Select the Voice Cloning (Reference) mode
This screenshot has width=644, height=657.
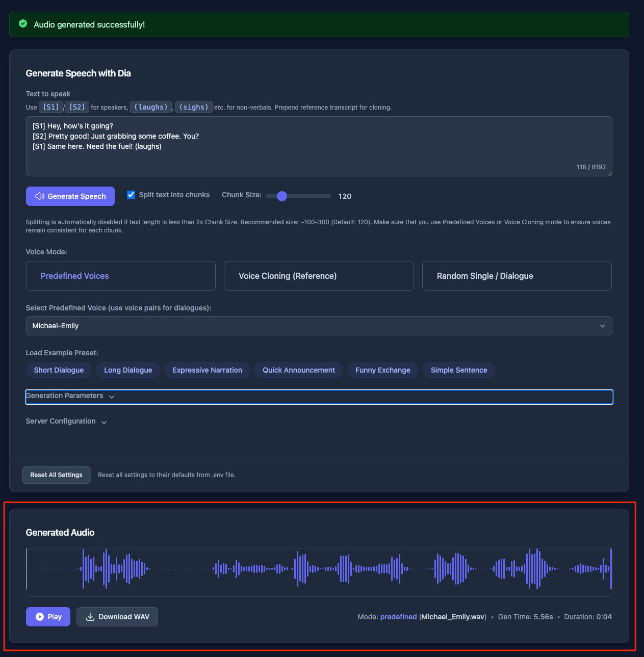(x=319, y=276)
